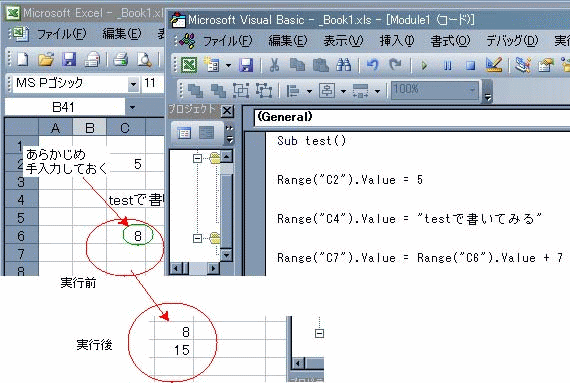Select cell C6 containing 8

(126, 235)
